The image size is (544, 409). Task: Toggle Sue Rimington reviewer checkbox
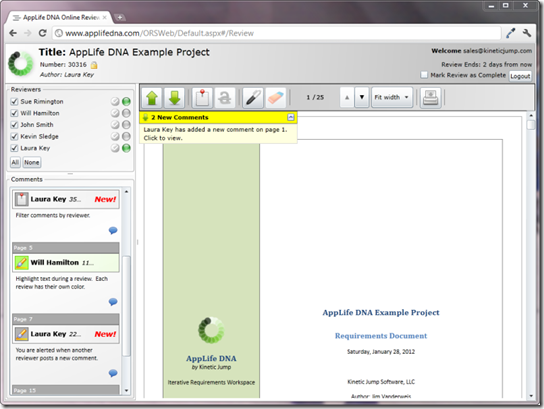(14, 101)
